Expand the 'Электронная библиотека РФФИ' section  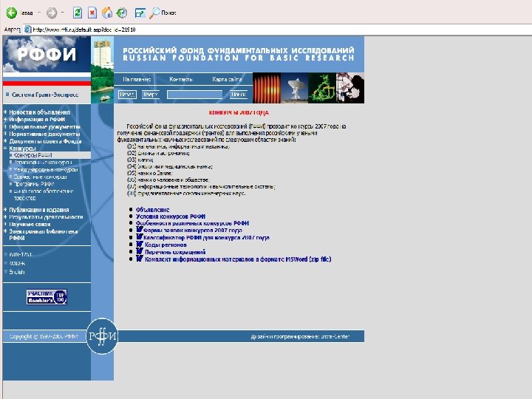tap(5, 231)
